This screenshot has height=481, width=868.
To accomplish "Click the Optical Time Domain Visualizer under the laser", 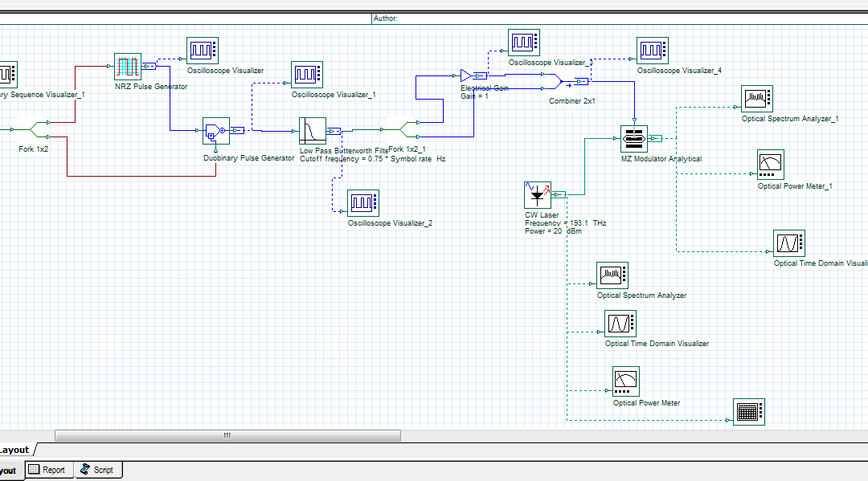I will pos(620,324).
